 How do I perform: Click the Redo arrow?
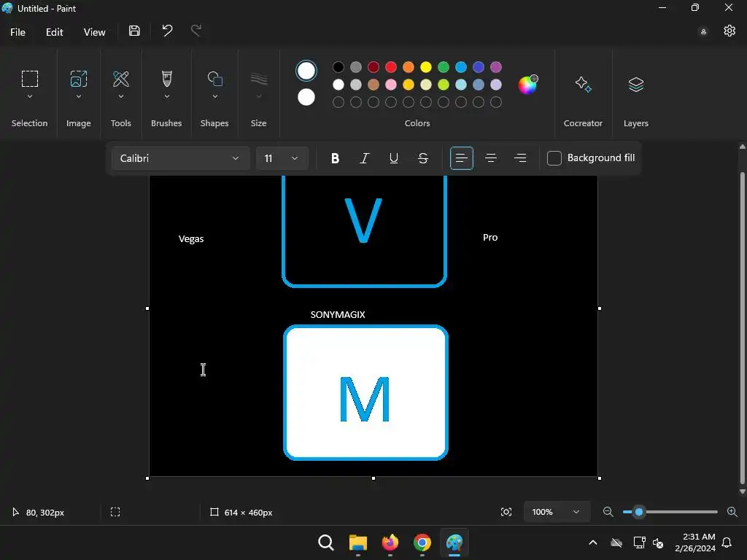click(196, 31)
